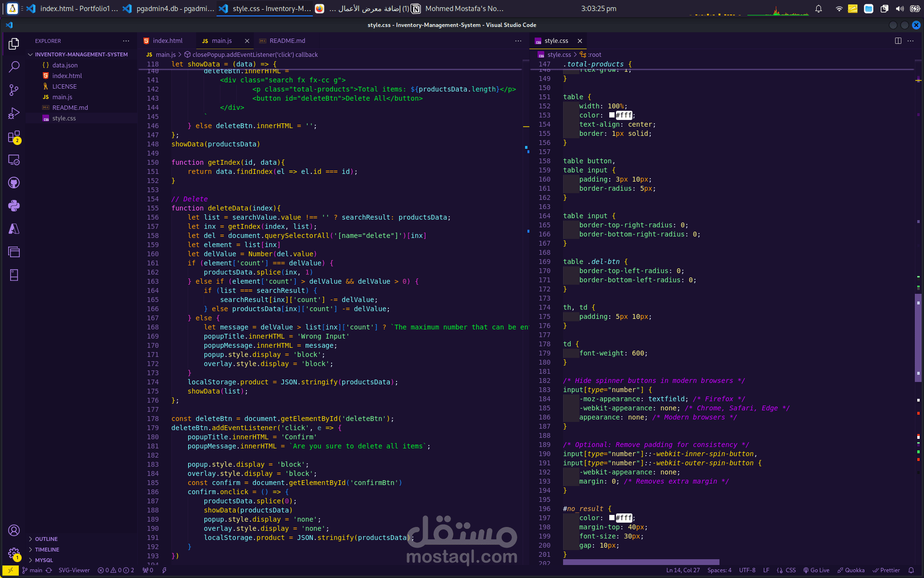Open the Python sidebar icon
The image size is (924, 578).
14,206
